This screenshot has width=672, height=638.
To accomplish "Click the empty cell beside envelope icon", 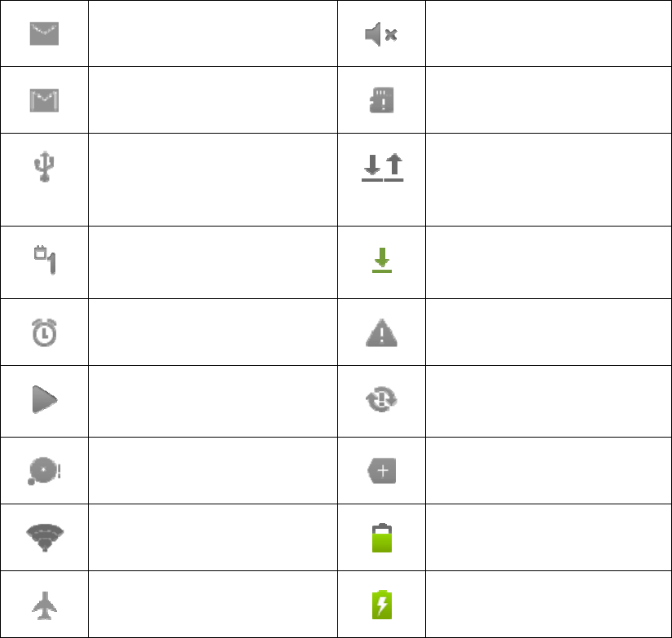I will (x=213, y=33).
